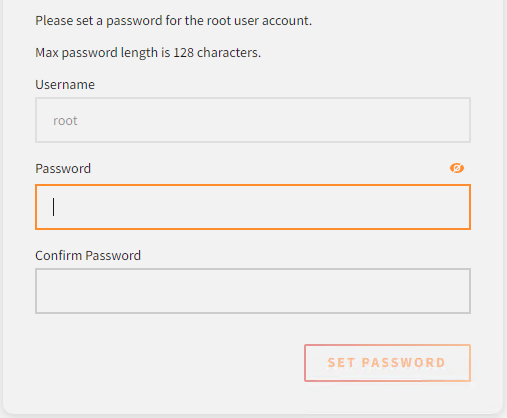This screenshot has width=507, height=418.
Task: Click the Confirm Password label text
Action: 88,256
